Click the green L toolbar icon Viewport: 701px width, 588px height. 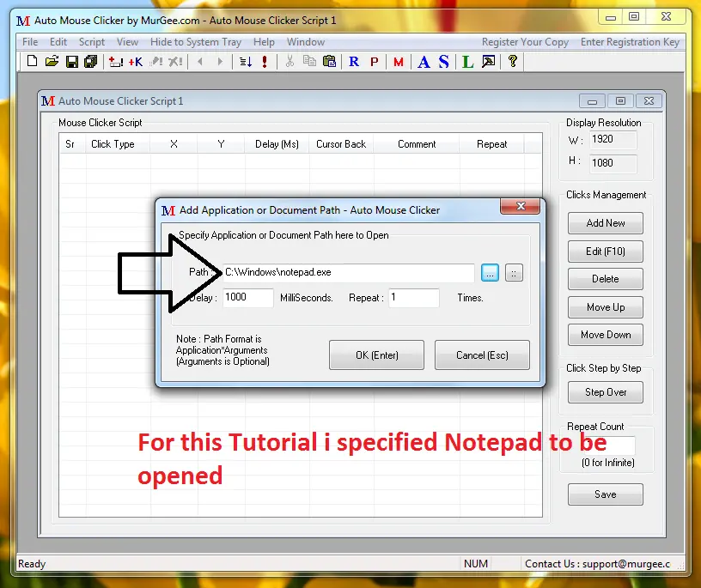pyautogui.click(x=467, y=62)
